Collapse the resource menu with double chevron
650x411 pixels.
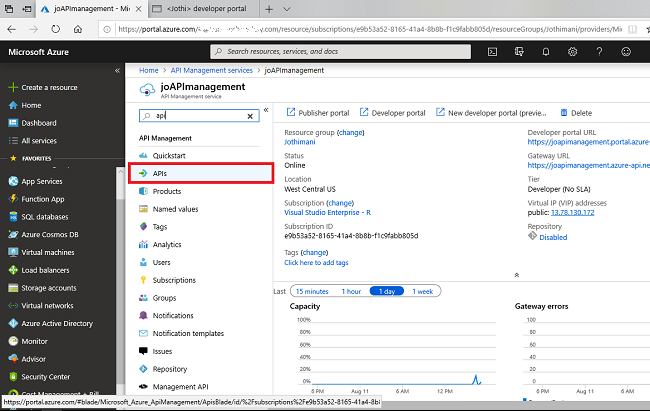point(266,110)
